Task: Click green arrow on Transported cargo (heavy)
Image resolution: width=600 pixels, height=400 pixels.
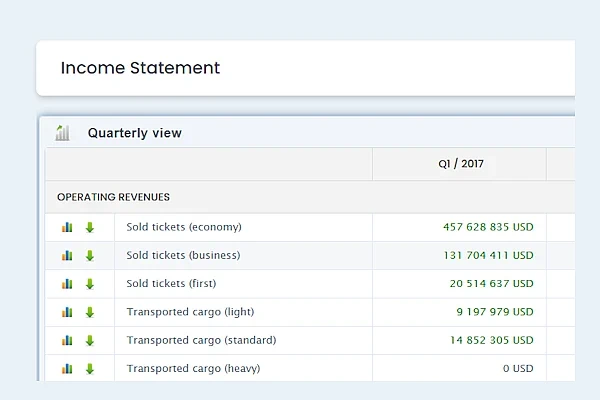Action: pyautogui.click(x=90, y=368)
